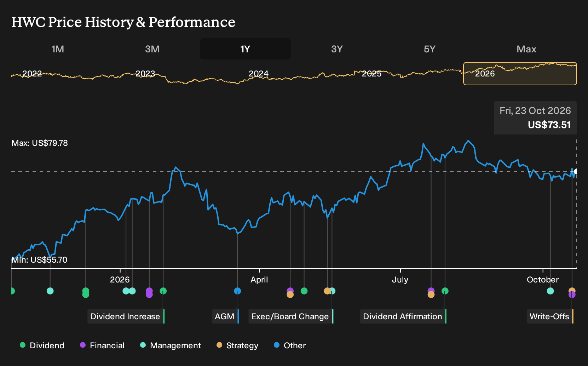The height and width of the screenshot is (366, 588).
Task: Click purple Financial dot under the Write-Offs orange dot
Action: [572, 294]
